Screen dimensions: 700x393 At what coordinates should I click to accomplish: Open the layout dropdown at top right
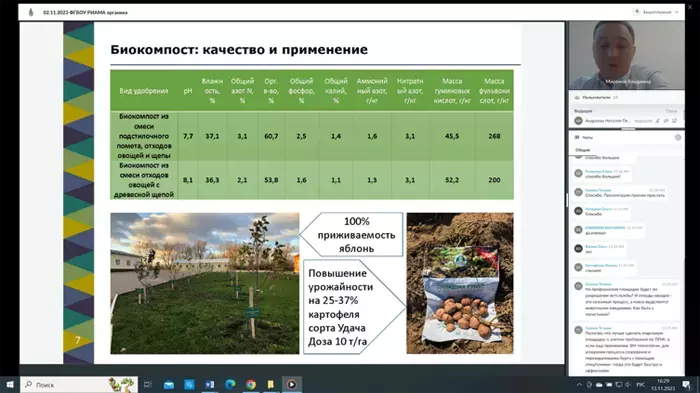coord(657,12)
